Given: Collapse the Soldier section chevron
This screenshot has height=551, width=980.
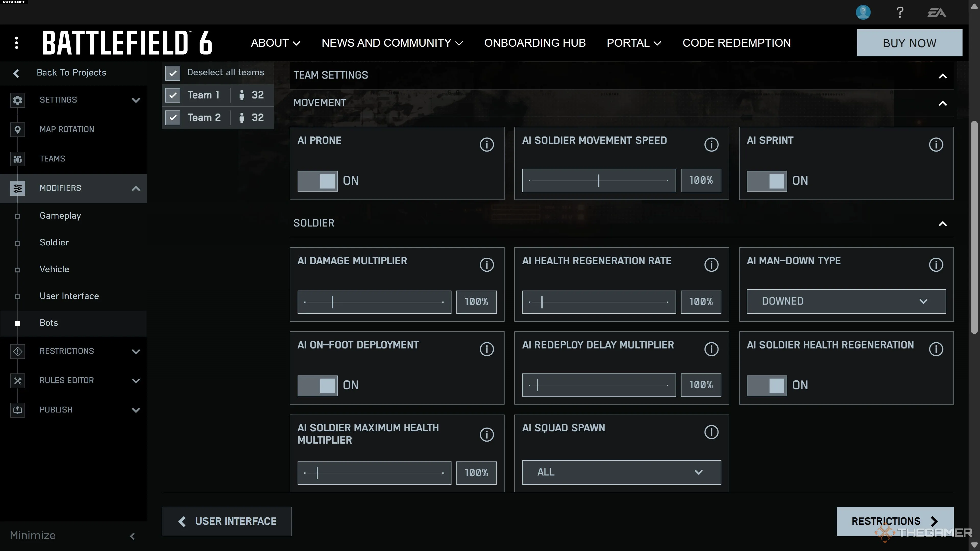Looking at the screenshot, I should (942, 224).
